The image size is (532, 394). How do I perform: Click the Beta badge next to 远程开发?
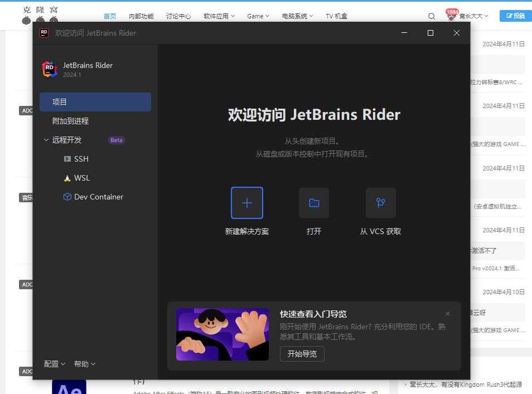pyautogui.click(x=117, y=140)
